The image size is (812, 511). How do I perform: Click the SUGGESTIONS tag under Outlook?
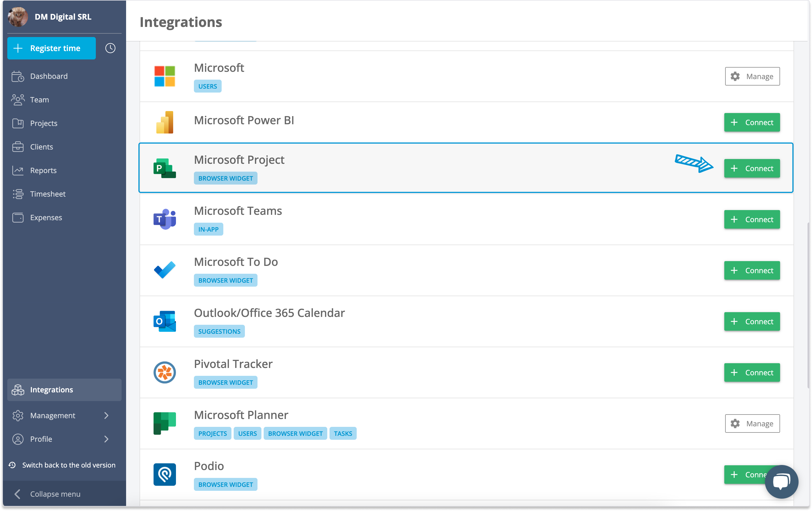[x=219, y=332]
